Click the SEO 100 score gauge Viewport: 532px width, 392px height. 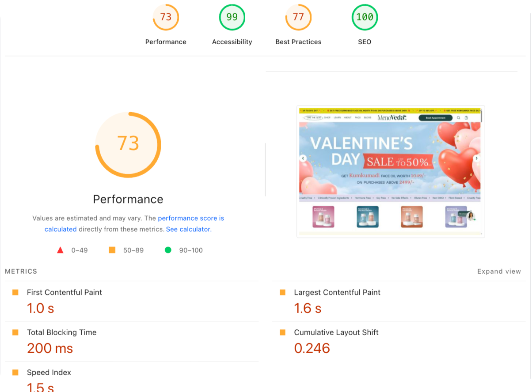click(365, 17)
